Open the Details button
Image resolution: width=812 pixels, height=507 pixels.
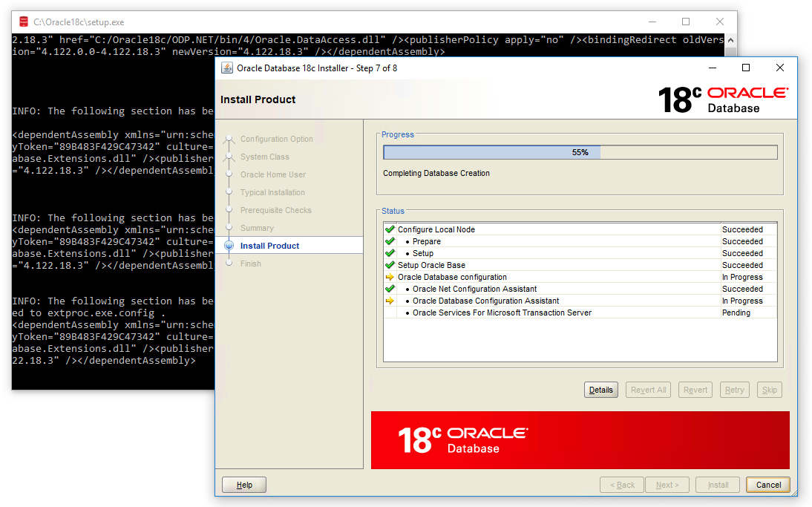click(600, 390)
